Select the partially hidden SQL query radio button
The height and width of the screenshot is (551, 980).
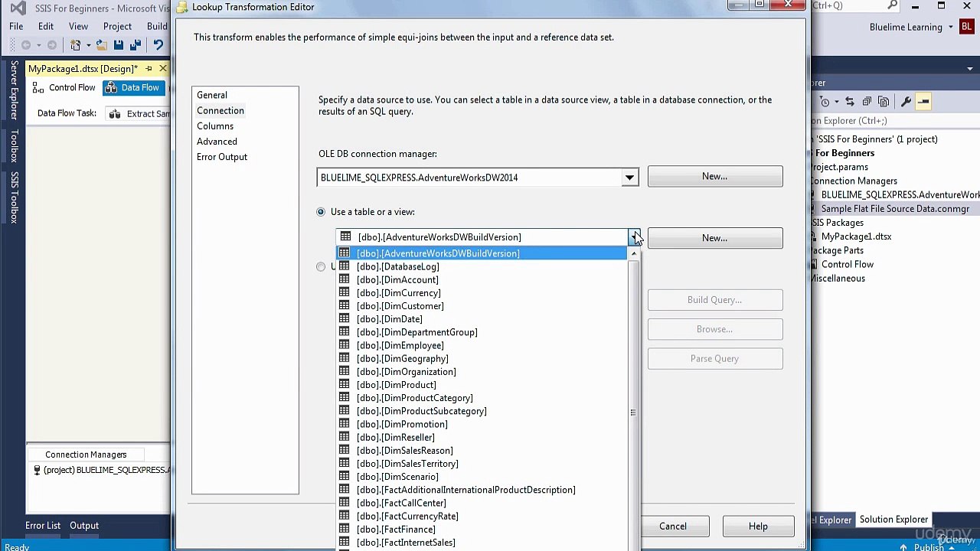pos(321,266)
